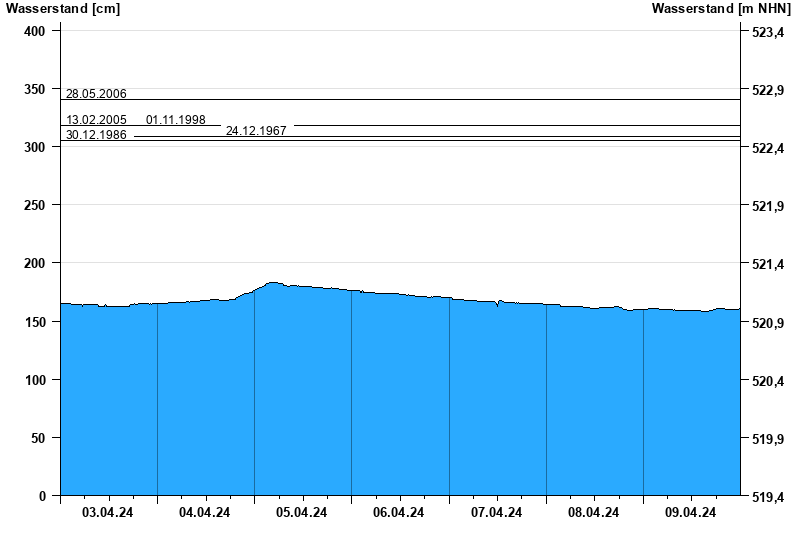
Task: Click the 03.04.24 date on x-axis
Action: click(108, 513)
